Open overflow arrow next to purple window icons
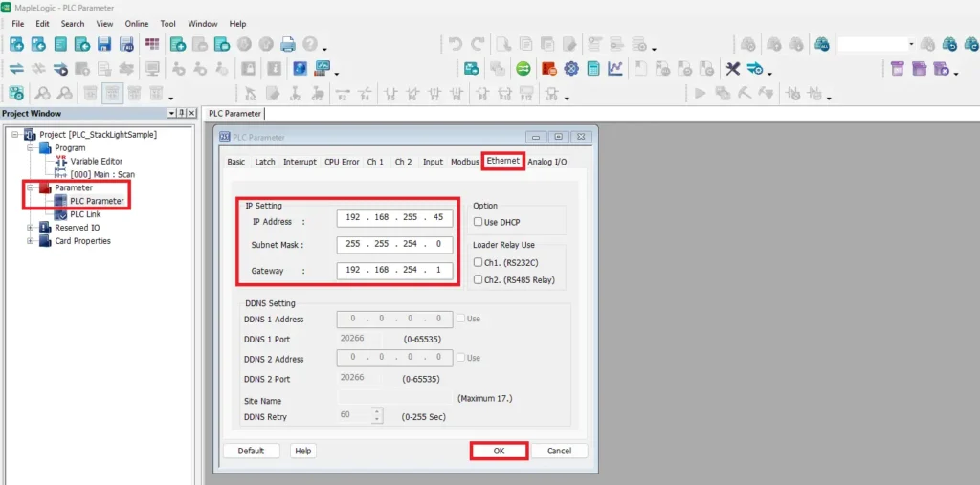 tap(957, 75)
